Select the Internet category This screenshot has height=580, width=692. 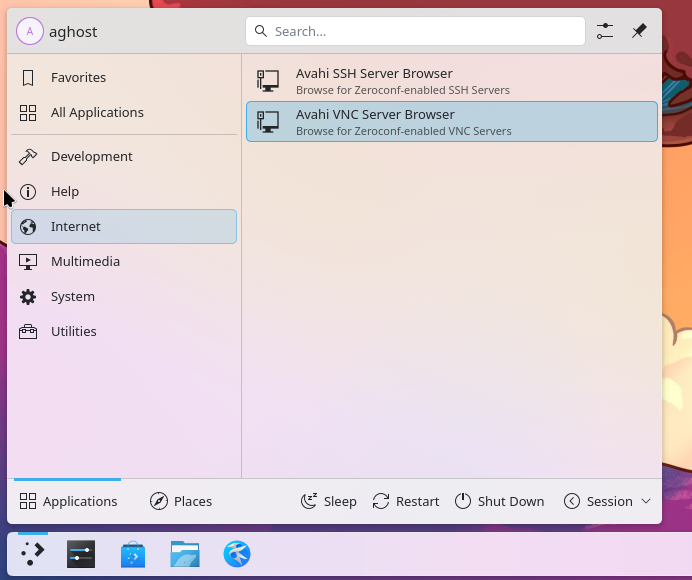[x=124, y=226]
